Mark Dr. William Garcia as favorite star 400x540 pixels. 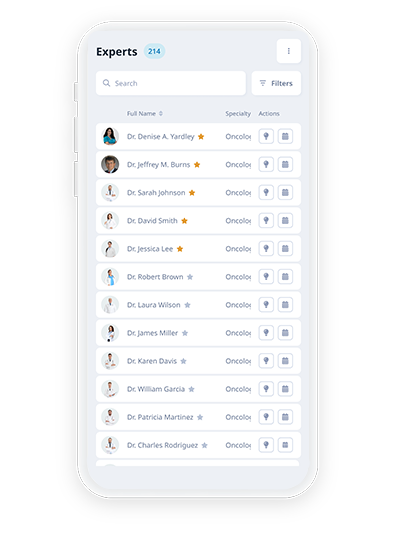(x=192, y=389)
